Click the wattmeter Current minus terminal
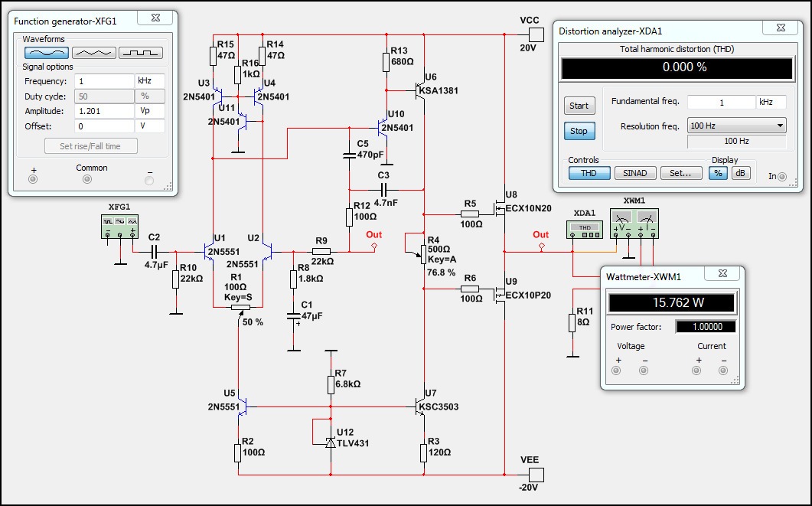This screenshot has width=812, height=506. (x=723, y=371)
